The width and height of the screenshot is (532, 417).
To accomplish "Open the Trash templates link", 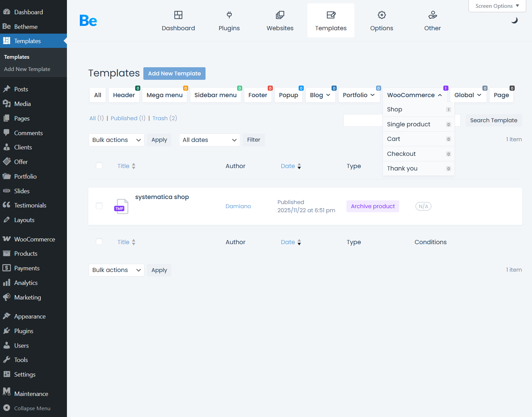I will click(x=160, y=118).
